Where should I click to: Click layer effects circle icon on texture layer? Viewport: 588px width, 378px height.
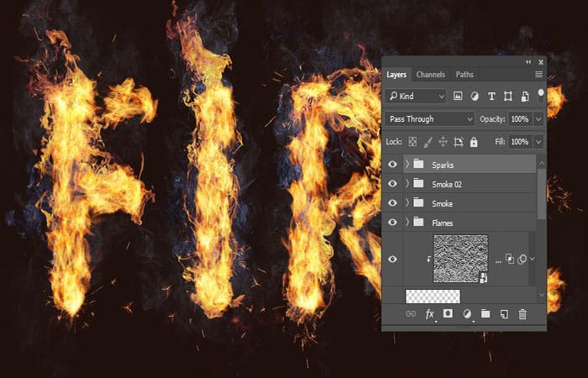522,259
